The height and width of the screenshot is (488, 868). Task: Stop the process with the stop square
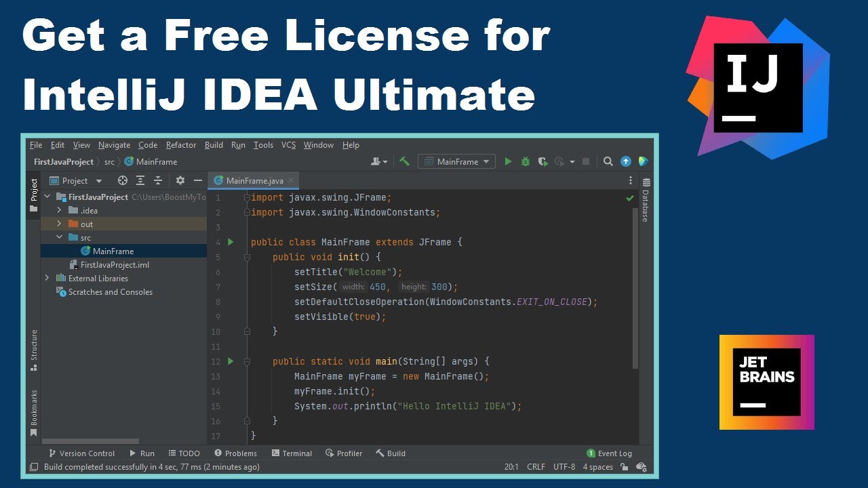point(586,161)
